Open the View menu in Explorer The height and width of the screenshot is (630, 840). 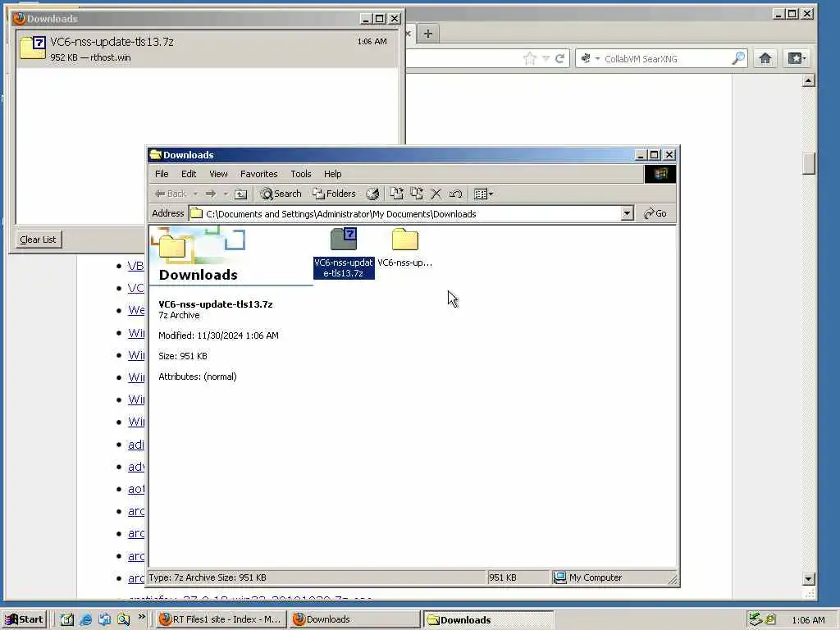point(218,174)
